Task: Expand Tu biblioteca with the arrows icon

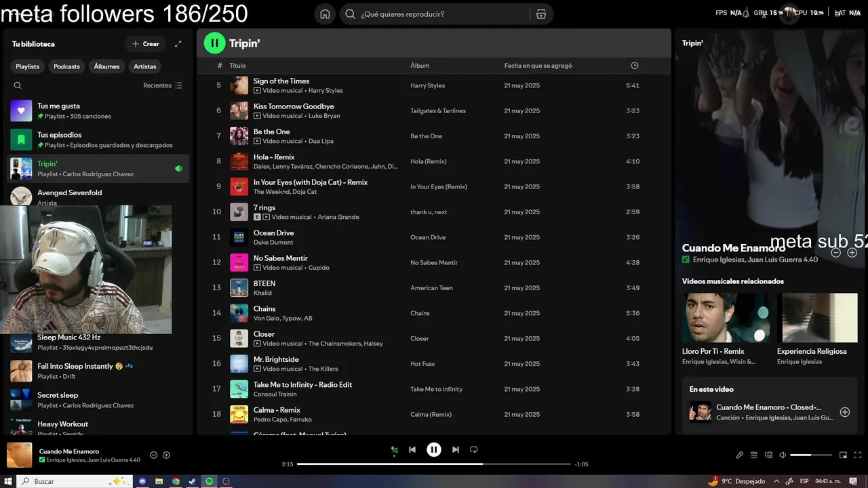Action: click(178, 44)
